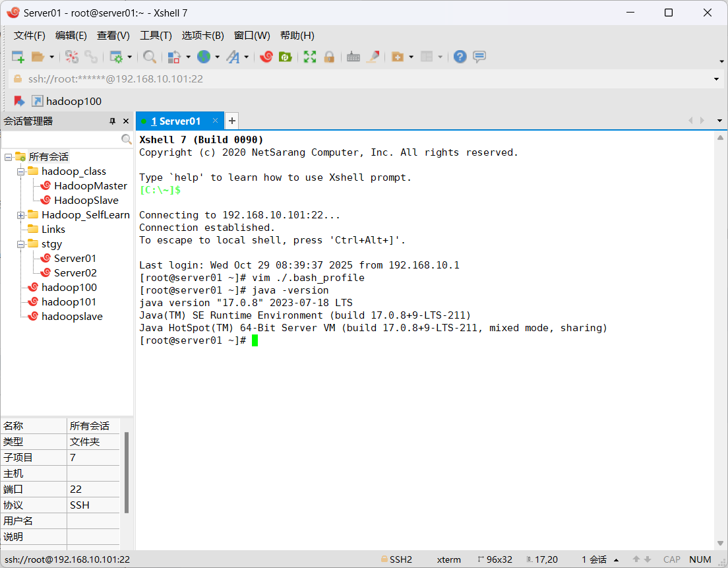Image resolution: width=728 pixels, height=568 pixels.
Task: Click the keyboard Key Mapping icon
Action: coord(353,57)
